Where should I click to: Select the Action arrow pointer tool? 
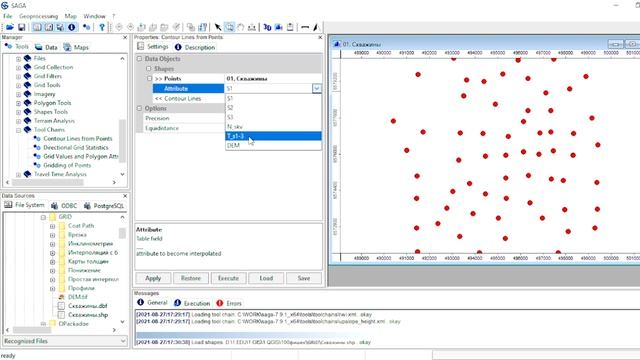(218, 27)
